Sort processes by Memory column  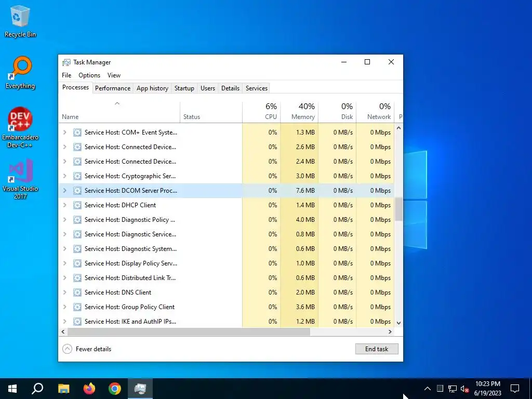pos(299,112)
